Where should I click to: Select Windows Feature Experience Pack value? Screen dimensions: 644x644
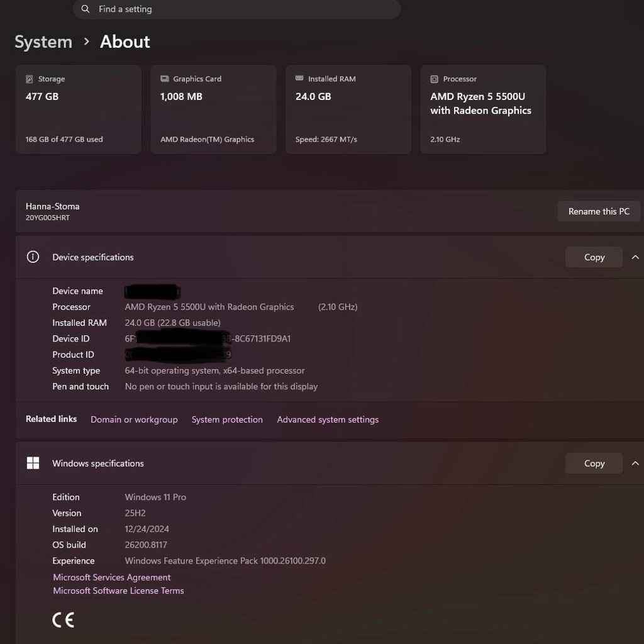[225, 560]
